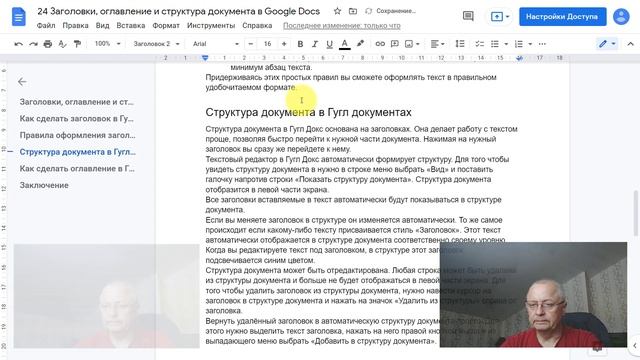Viewport: 640px width, 360px height.
Task: Click the left indent marker on ruler
Action: (205, 59)
